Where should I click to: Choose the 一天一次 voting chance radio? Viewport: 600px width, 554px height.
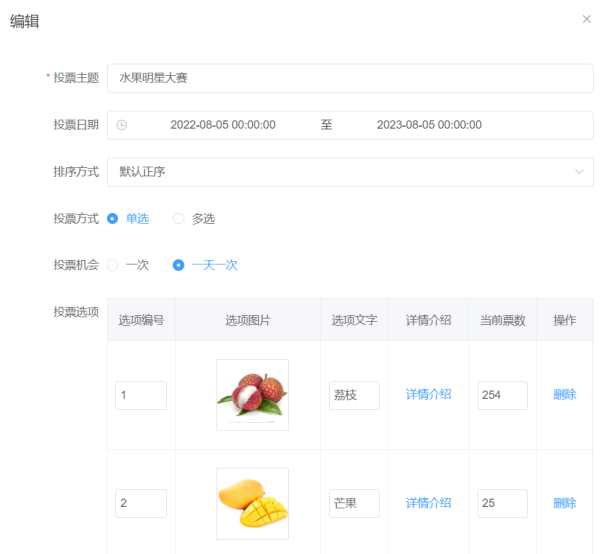[178, 265]
